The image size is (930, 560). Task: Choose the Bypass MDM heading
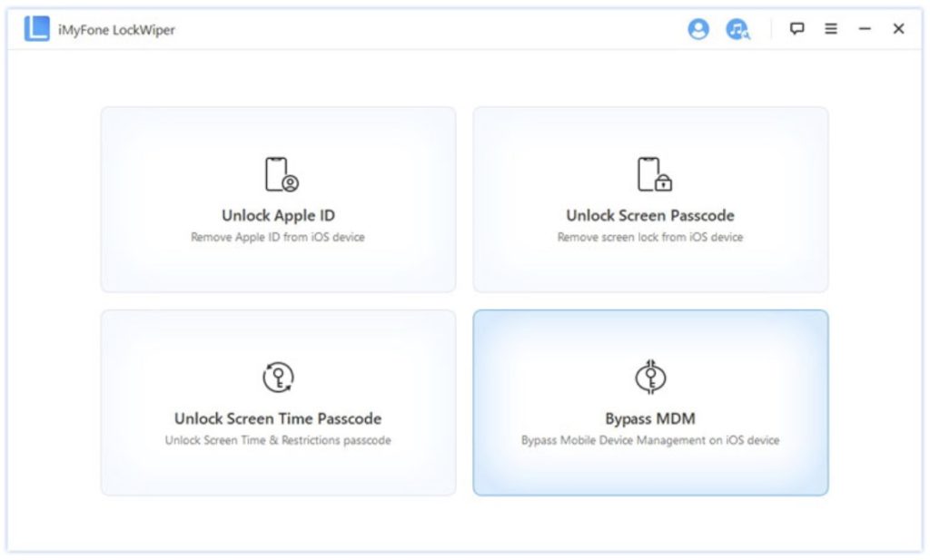click(x=650, y=418)
